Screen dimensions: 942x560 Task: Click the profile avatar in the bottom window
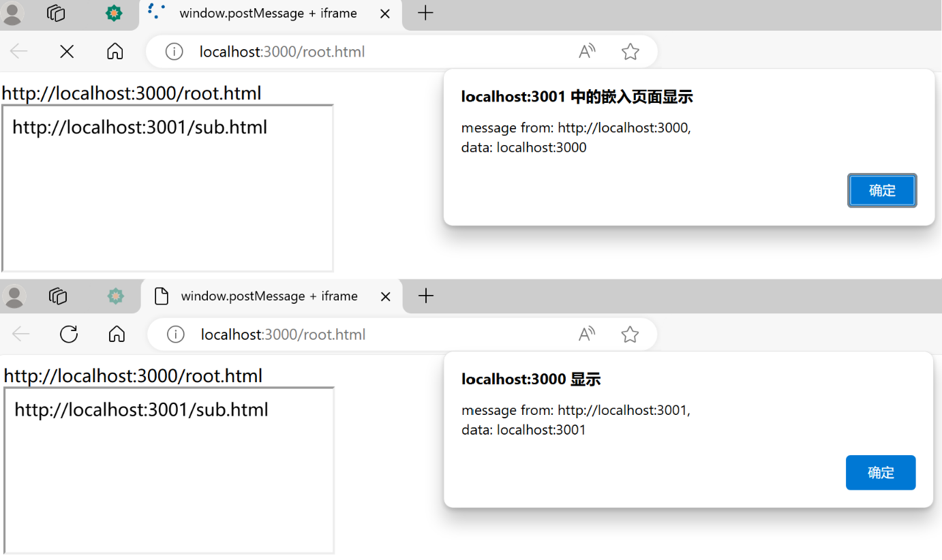[x=15, y=296]
